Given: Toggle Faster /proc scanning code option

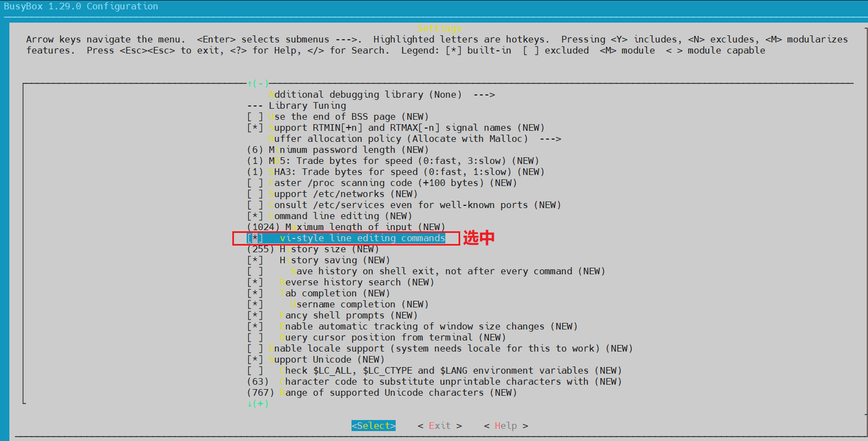Looking at the screenshot, I should [382, 183].
